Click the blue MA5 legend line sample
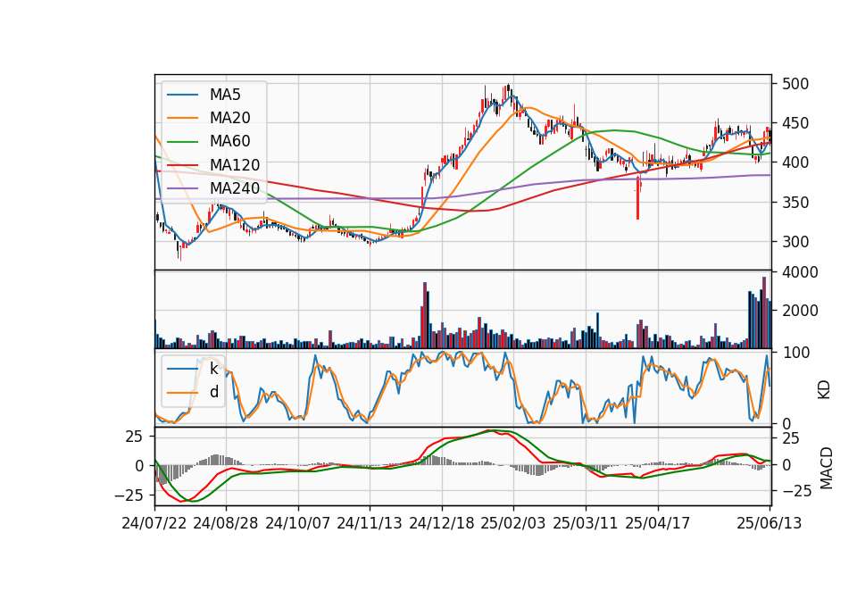This screenshot has height=616, width=857. [182, 96]
